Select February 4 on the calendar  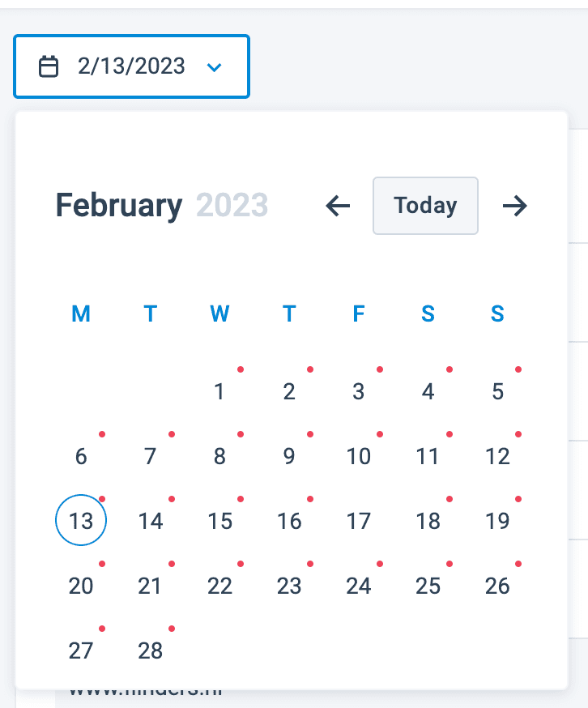tap(428, 392)
